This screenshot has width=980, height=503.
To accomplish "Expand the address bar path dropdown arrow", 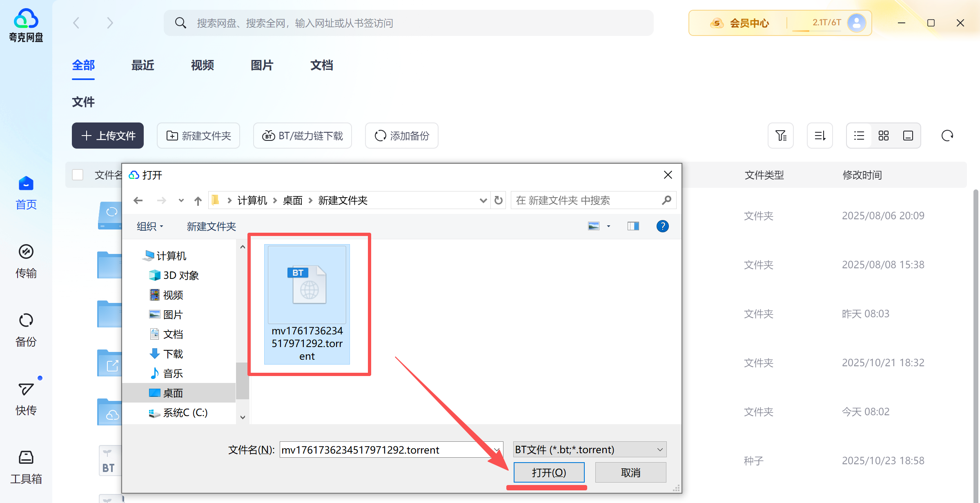I will click(483, 200).
